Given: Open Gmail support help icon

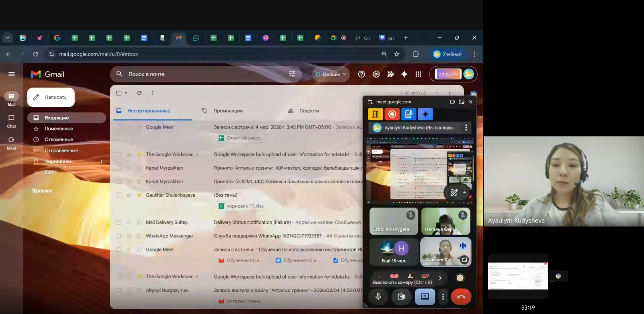Looking at the screenshot, I should (361, 74).
